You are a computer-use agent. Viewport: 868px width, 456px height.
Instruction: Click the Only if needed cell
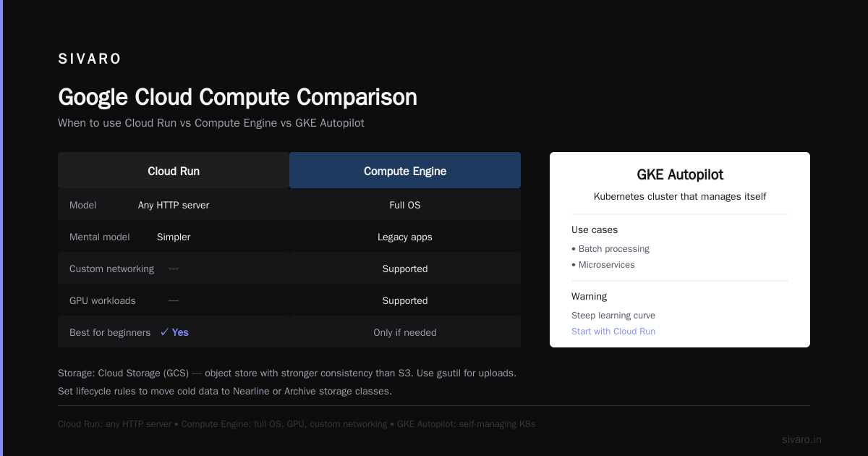coord(405,332)
